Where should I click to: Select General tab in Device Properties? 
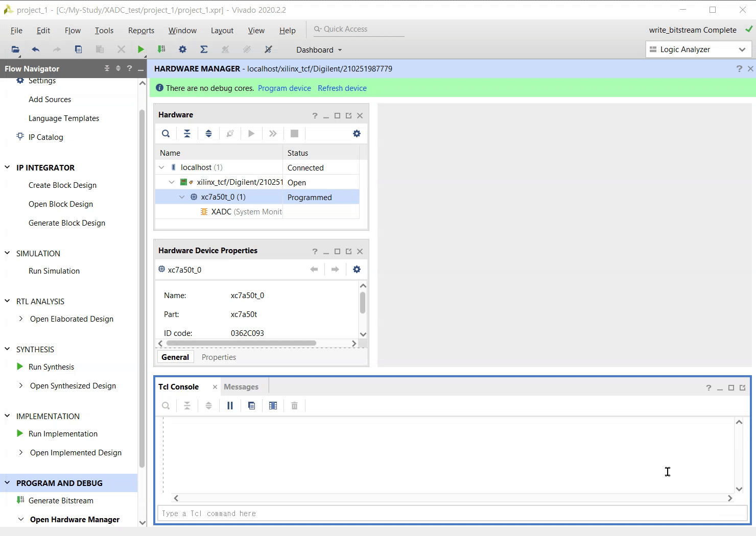(175, 357)
